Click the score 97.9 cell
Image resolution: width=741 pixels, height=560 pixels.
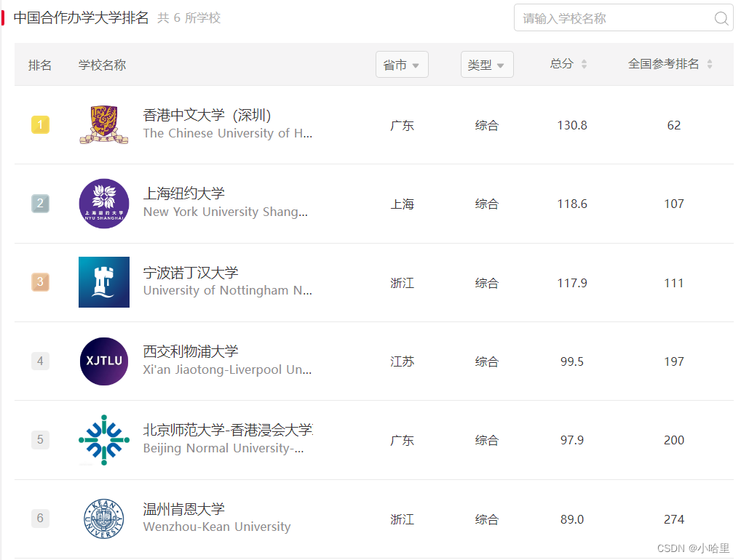pos(572,440)
